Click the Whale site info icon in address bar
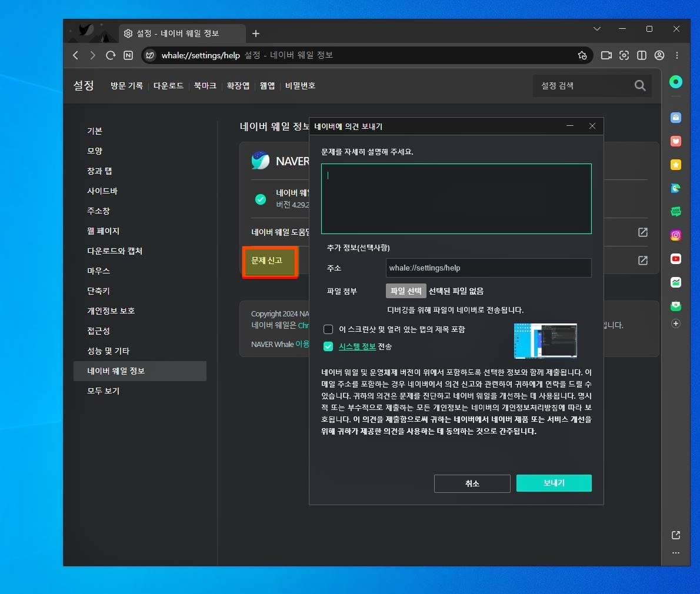Screen dimensions: 700x594 tap(150, 55)
